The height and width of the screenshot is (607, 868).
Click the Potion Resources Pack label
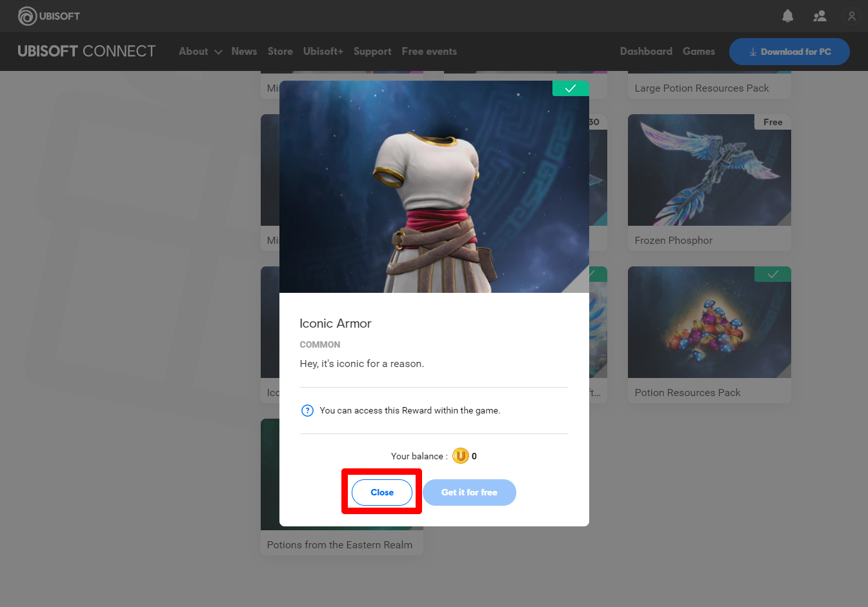point(687,393)
